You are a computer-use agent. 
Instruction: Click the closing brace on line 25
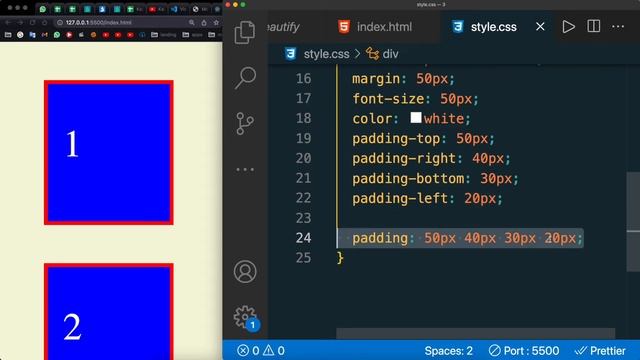[x=340, y=258]
